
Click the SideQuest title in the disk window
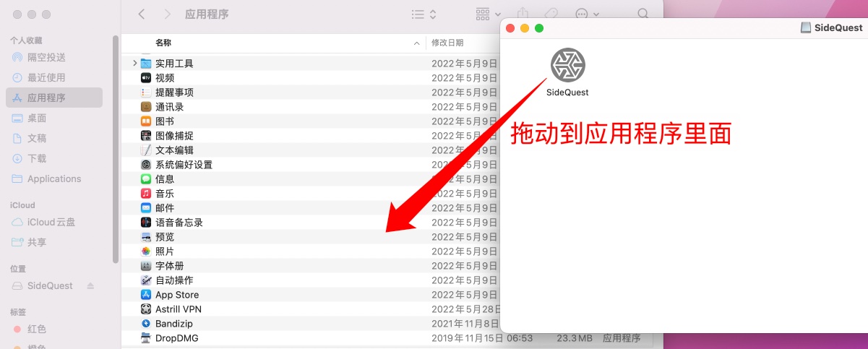click(x=840, y=27)
